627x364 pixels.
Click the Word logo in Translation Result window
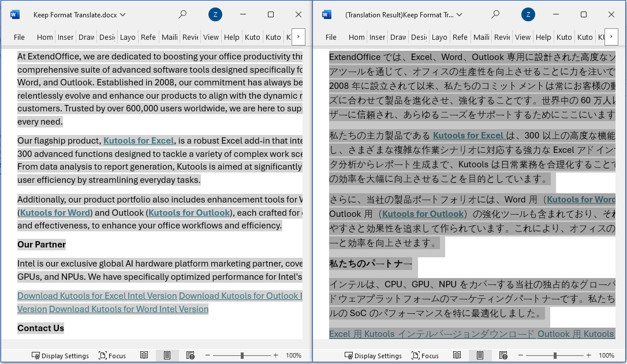327,15
